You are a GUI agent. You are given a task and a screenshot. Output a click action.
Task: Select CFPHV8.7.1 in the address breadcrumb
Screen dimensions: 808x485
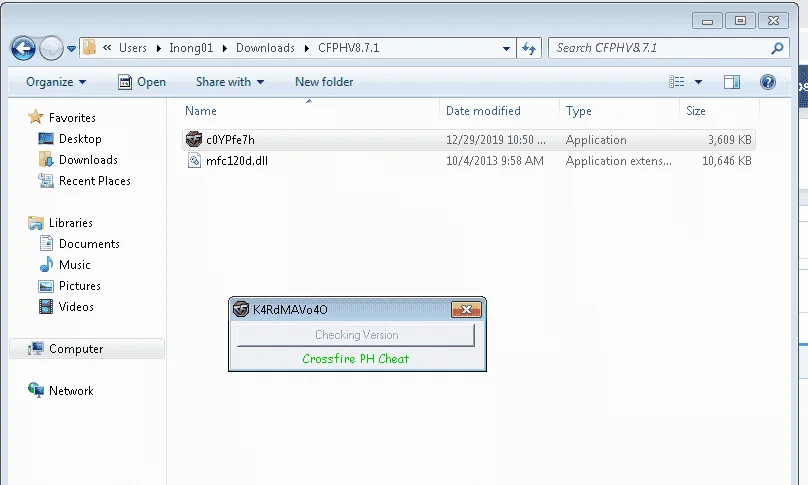pos(348,48)
